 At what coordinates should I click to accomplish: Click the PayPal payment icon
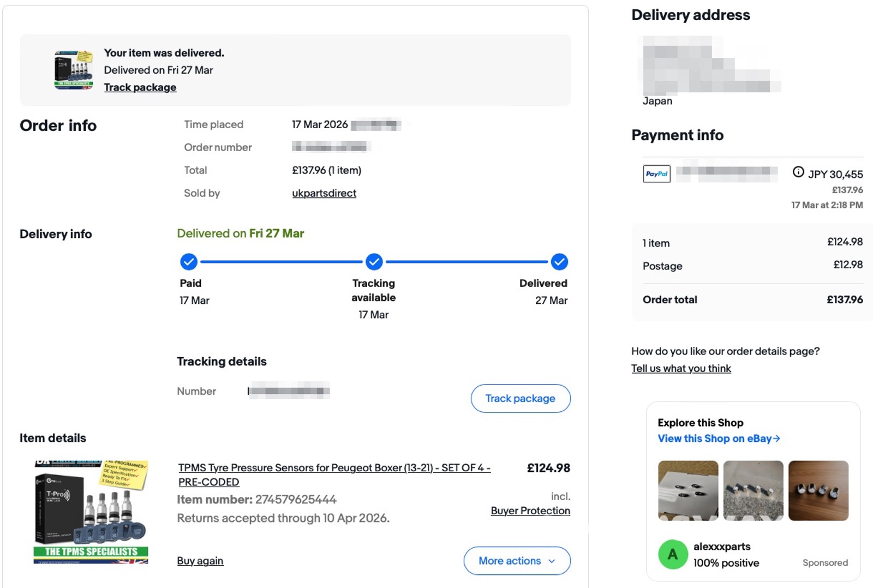(x=656, y=174)
